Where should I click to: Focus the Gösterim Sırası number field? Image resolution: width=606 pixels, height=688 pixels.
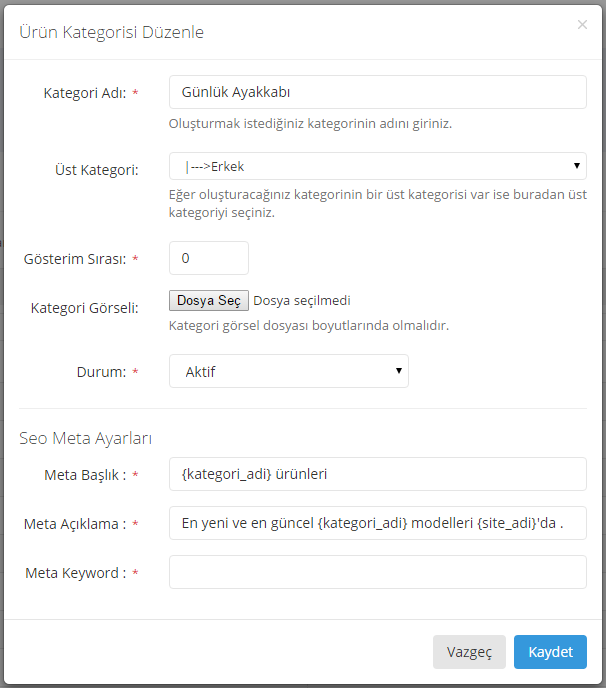coord(208,258)
